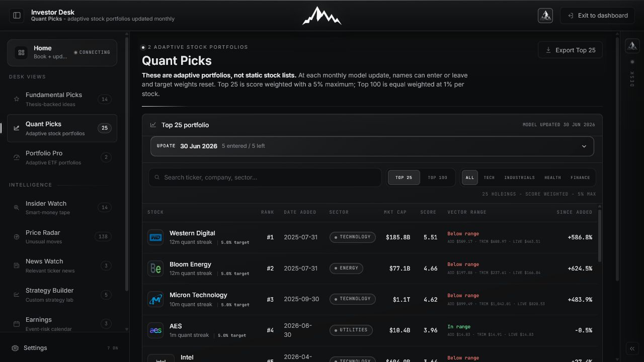644x362 pixels.
Task: Click the Western Digital TECHNOLOGY sector tag
Action: (x=352, y=237)
